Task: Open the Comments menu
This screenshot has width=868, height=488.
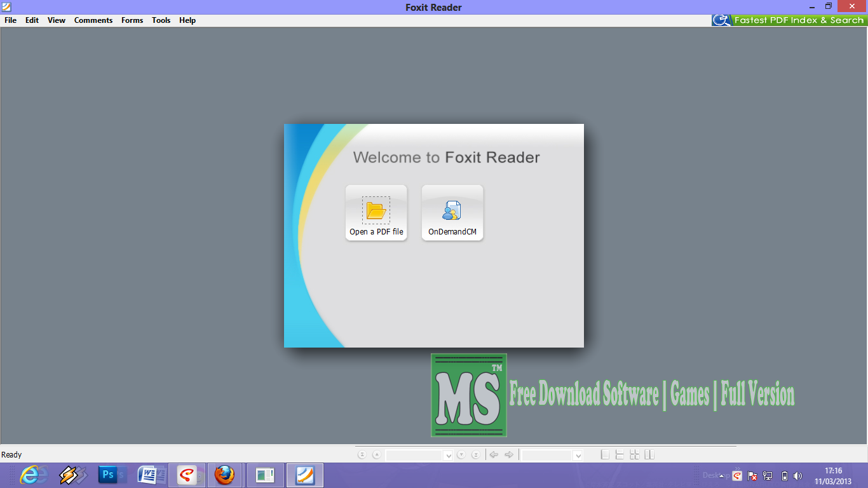Action: [93, 20]
